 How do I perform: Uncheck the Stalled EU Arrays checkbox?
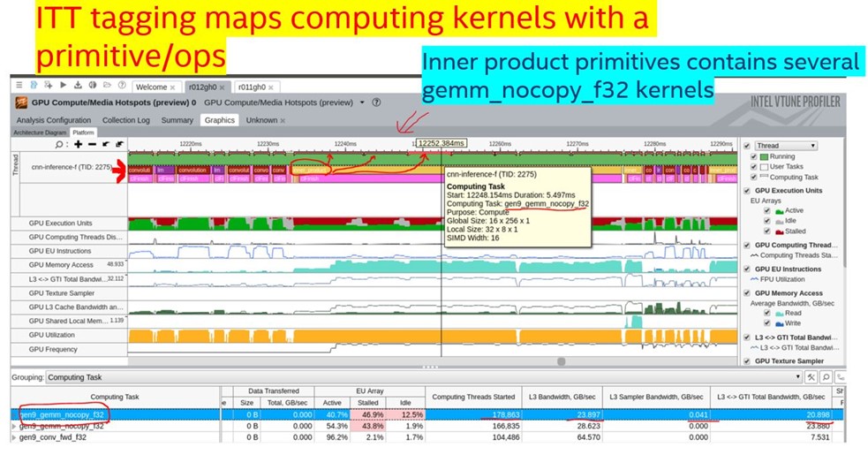(766, 231)
